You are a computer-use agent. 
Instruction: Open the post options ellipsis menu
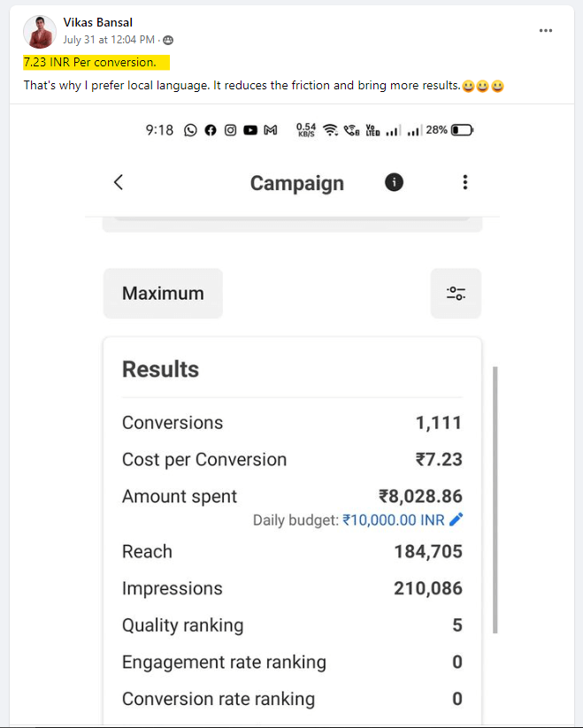[x=546, y=30]
